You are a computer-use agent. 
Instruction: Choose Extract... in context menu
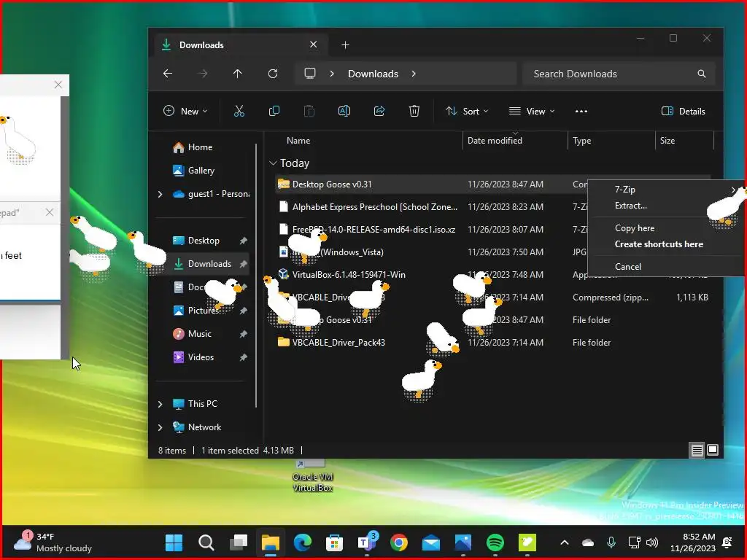pyautogui.click(x=666, y=206)
